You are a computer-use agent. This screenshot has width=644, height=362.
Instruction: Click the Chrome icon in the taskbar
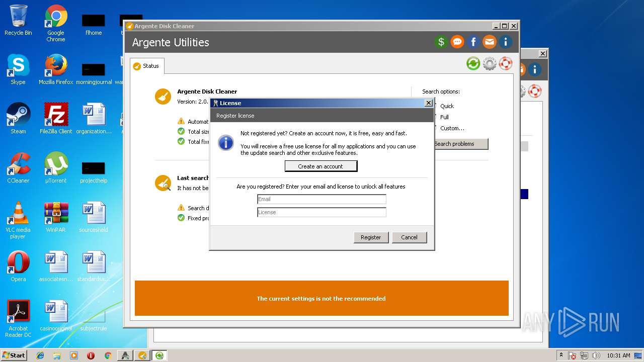pyautogui.click(x=108, y=355)
